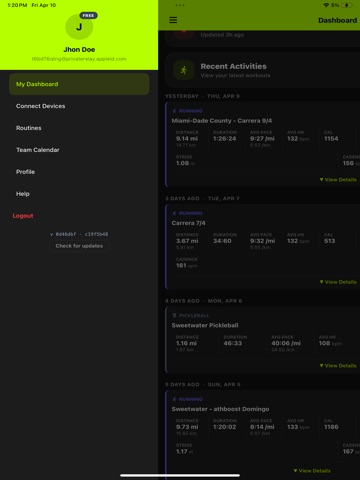
Task: Tap the 3.67 mi distance value
Action: (x=187, y=241)
